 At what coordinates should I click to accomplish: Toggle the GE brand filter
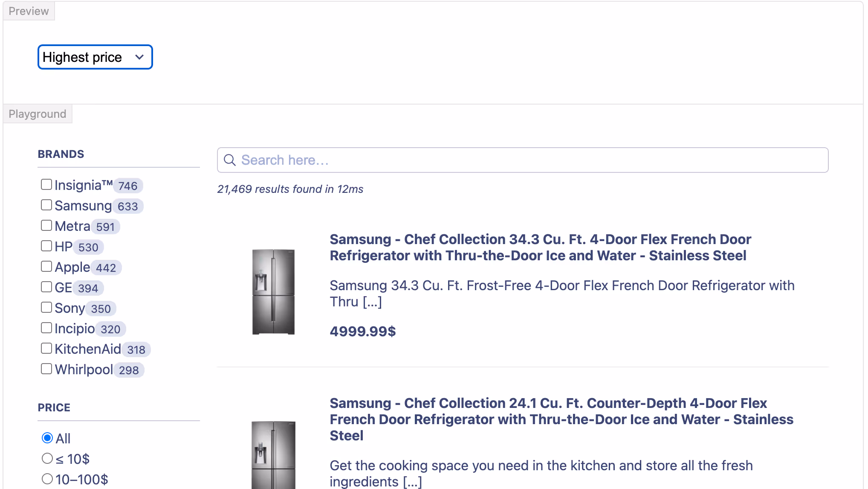(x=46, y=287)
